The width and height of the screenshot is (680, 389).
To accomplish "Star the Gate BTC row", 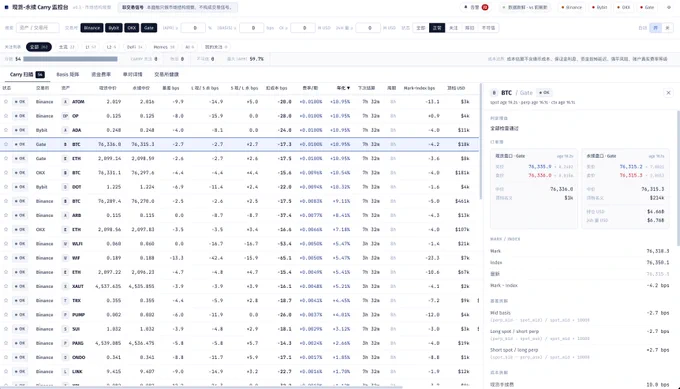I will click(6, 144).
